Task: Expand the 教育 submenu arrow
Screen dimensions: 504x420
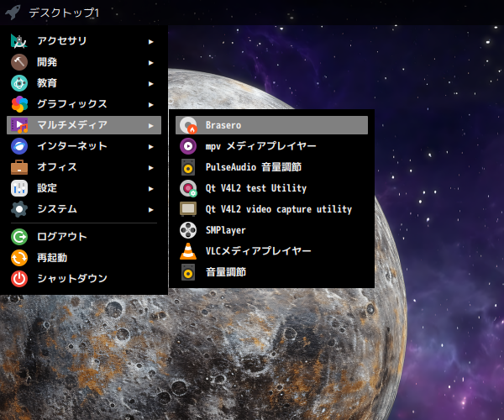Action: tap(150, 84)
